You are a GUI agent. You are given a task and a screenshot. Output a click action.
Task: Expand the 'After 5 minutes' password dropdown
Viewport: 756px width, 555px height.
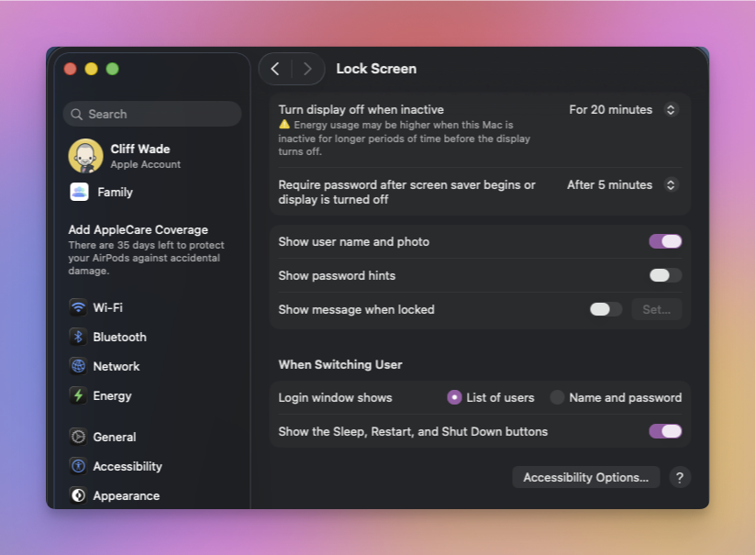[x=670, y=184]
